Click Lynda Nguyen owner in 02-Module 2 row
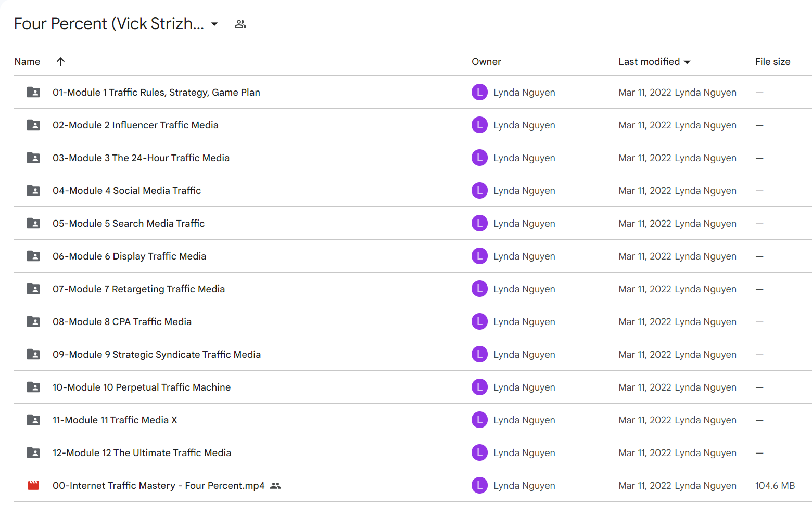This screenshot has width=812, height=518. tap(524, 125)
